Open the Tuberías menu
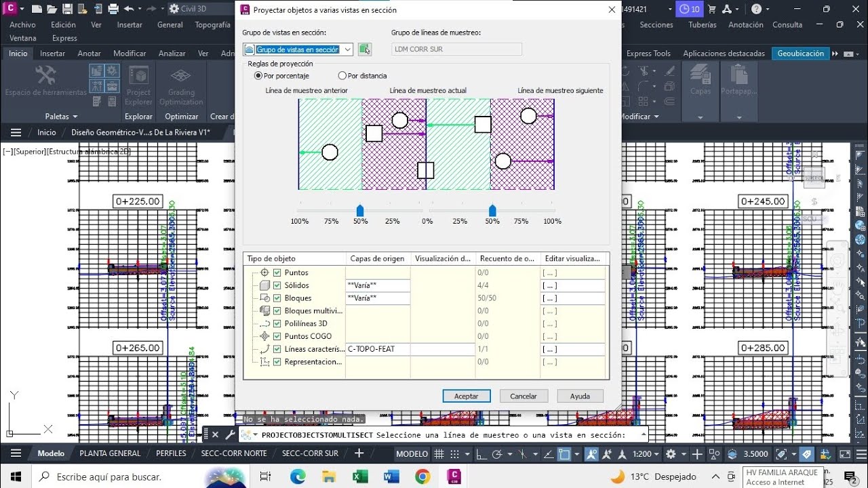This screenshot has width=868, height=488. [702, 24]
